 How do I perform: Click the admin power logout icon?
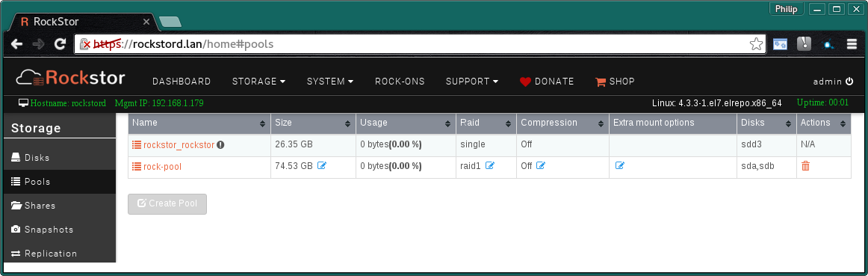[x=849, y=82]
